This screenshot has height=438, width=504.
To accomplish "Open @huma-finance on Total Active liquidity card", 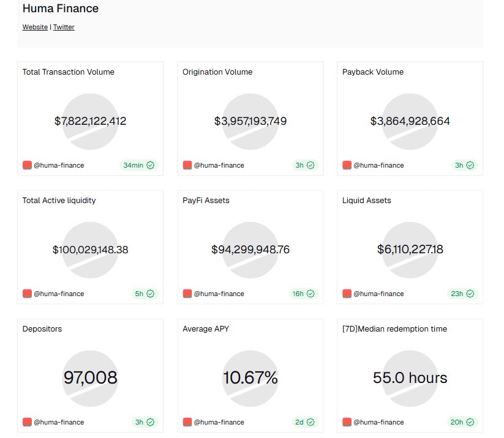I will (x=59, y=294).
